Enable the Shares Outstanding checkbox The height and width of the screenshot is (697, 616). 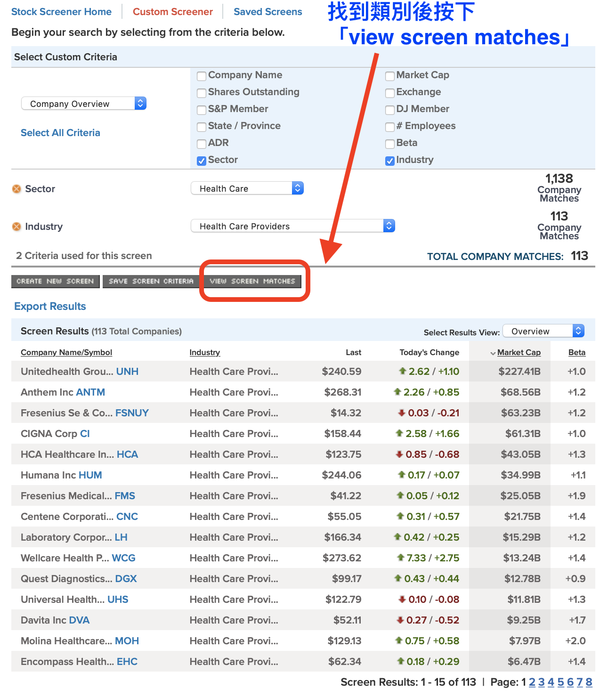click(202, 93)
